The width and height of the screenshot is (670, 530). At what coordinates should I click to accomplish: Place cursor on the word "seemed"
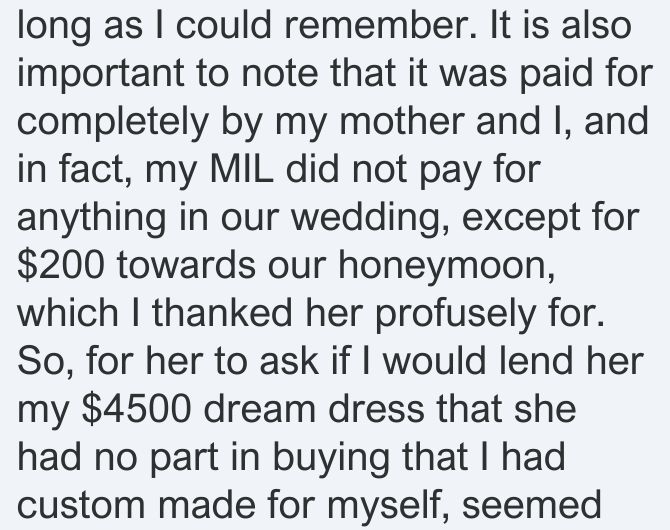(532, 506)
